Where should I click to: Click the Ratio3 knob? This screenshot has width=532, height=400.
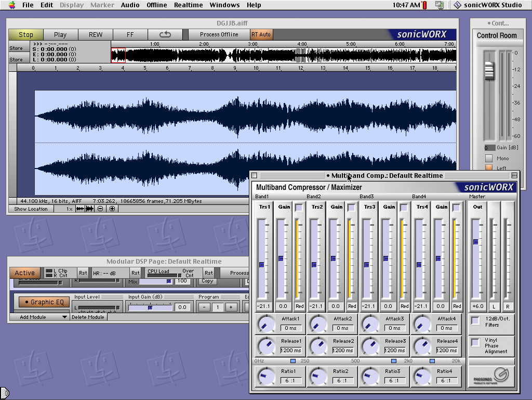(370, 376)
